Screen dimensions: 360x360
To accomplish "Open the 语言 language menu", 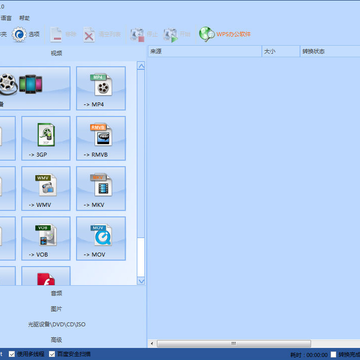I will click(6, 18).
